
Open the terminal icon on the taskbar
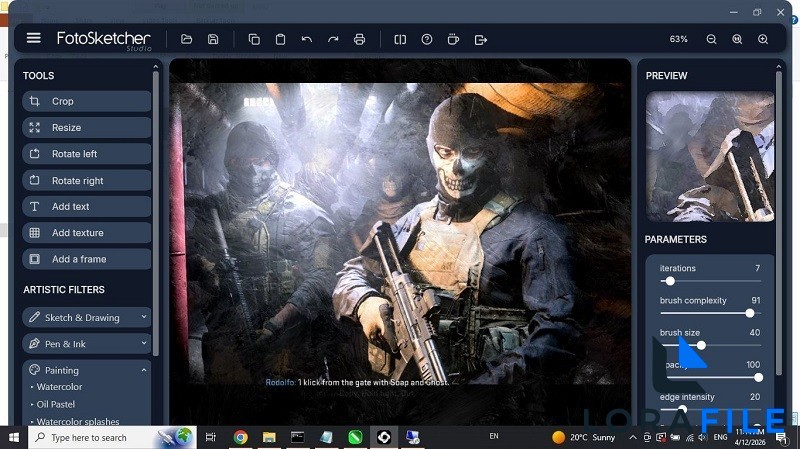(297, 437)
